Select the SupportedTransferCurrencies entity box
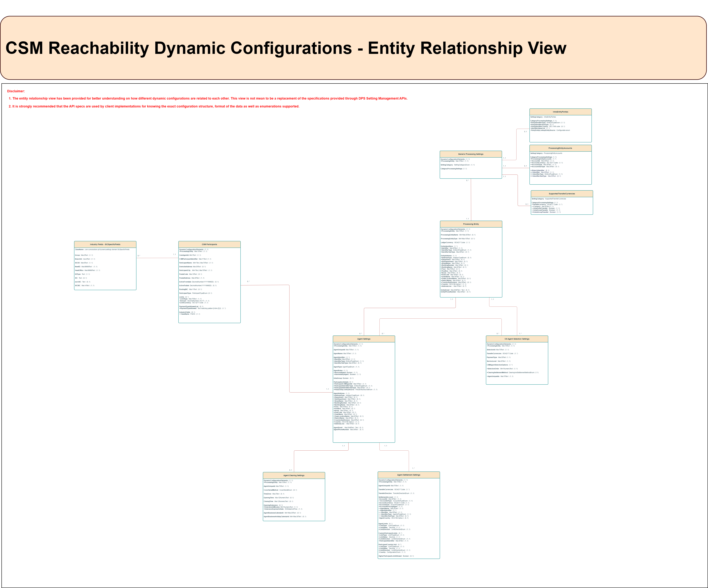 coord(562,202)
